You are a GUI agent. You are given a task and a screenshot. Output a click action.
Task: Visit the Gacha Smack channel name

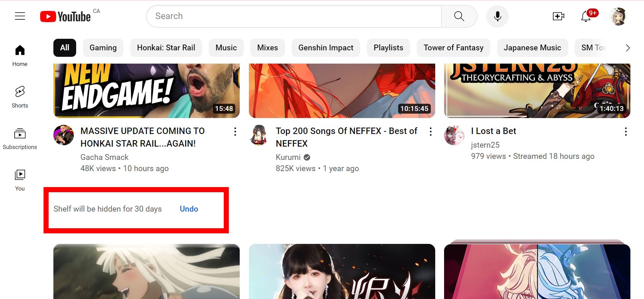104,157
